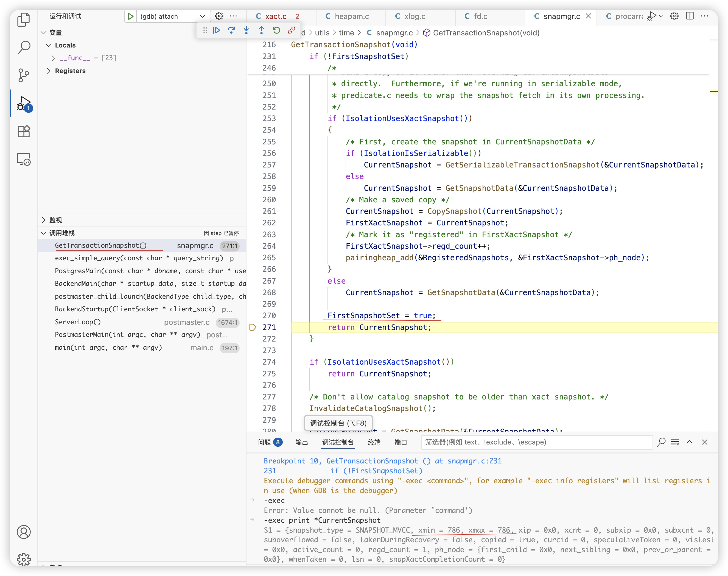Click the Step Into debug icon

[x=247, y=31]
